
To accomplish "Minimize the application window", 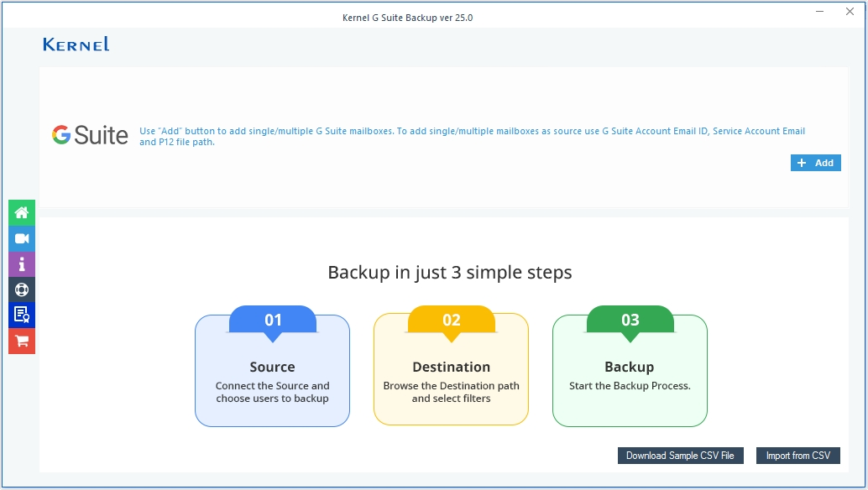I will (818, 12).
